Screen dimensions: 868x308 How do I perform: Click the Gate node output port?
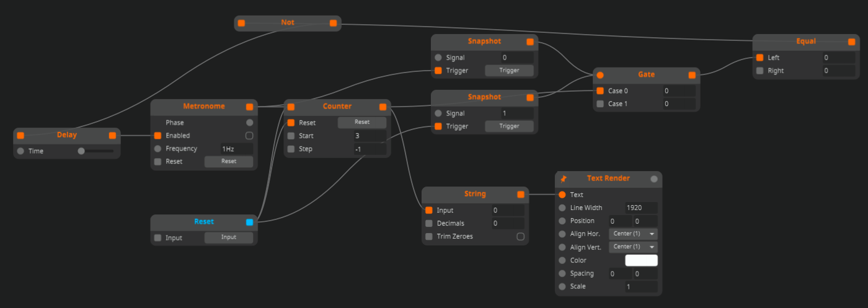coord(692,75)
